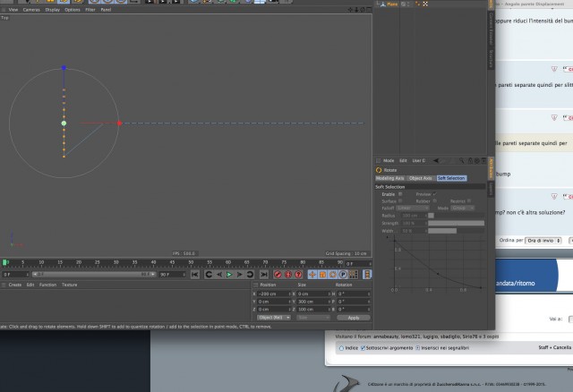This screenshot has height=392, width=573.
Task: Open the Falloff Linear dropdown
Action: coord(413,208)
